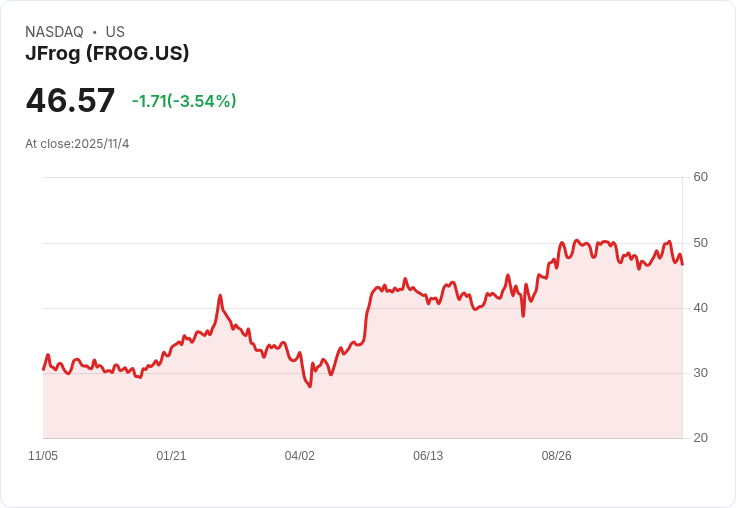Image resolution: width=736 pixels, height=508 pixels.
Task: Click the -1.71(-3.54%) price change
Action: (184, 101)
